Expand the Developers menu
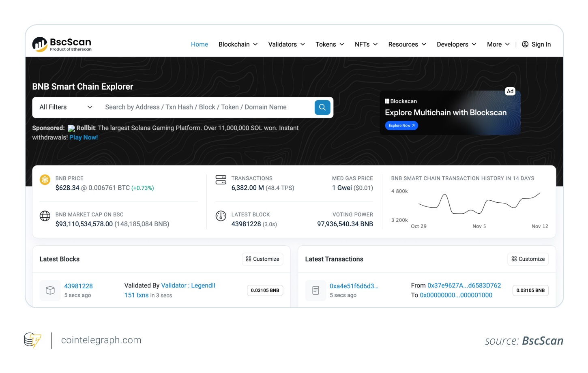The height and width of the screenshot is (373, 588). point(457,44)
